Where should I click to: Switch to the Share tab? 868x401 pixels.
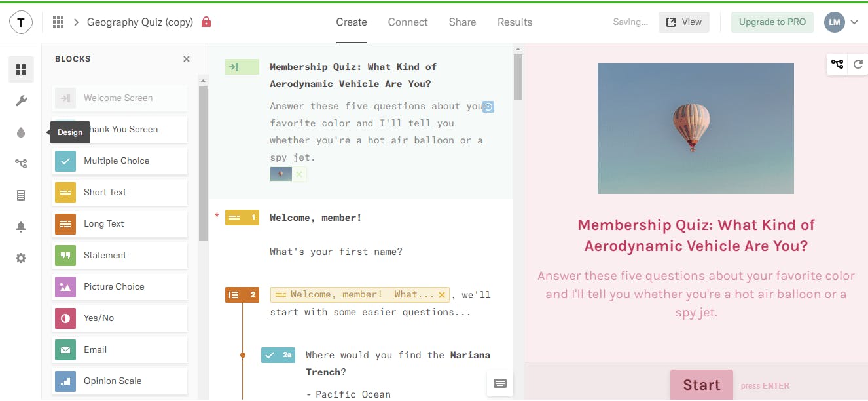462,22
